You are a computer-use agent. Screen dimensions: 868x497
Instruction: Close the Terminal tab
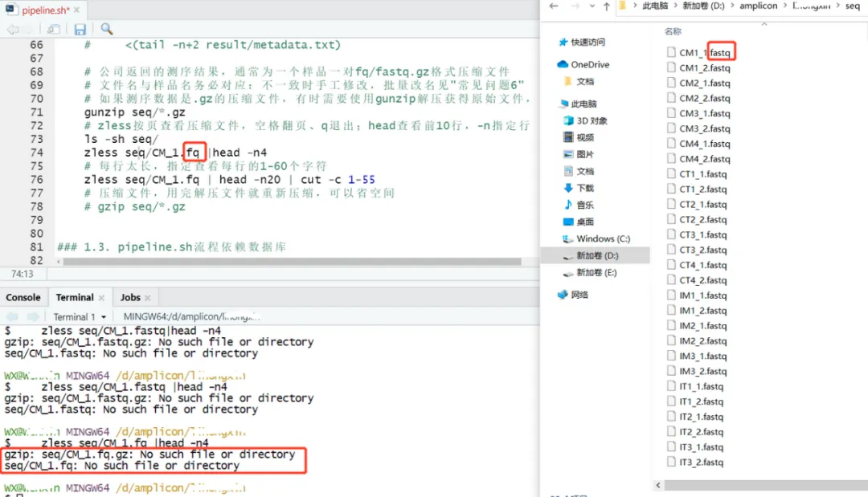point(101,298)
